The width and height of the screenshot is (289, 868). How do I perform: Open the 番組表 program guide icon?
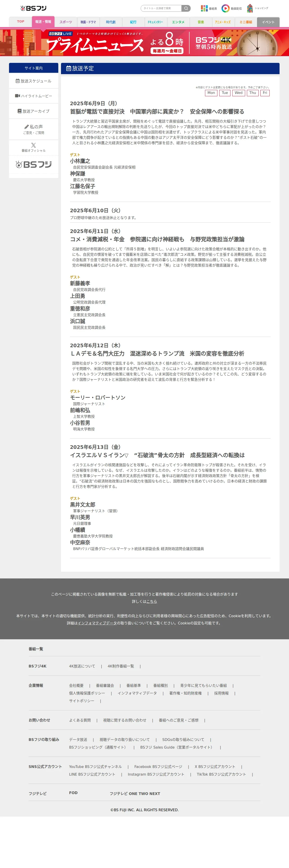pyautogui.click(x=209, y=8)
